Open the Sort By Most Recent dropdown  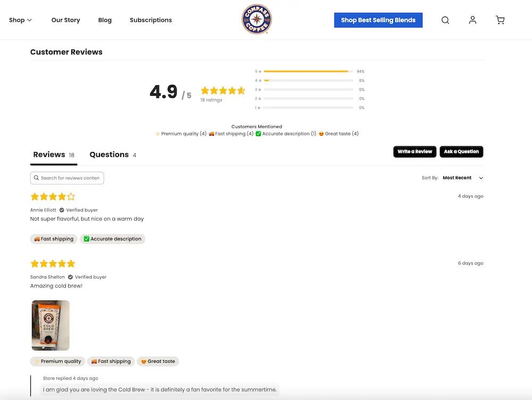[x=459, y=178]
